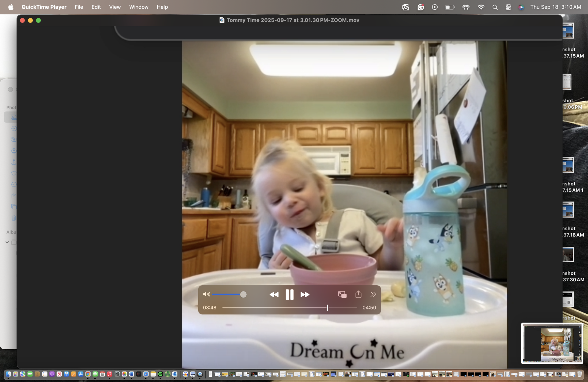Open Launchpad from the Dock
The width and height of the screenshot is (588, 382).
click(16, 374)
